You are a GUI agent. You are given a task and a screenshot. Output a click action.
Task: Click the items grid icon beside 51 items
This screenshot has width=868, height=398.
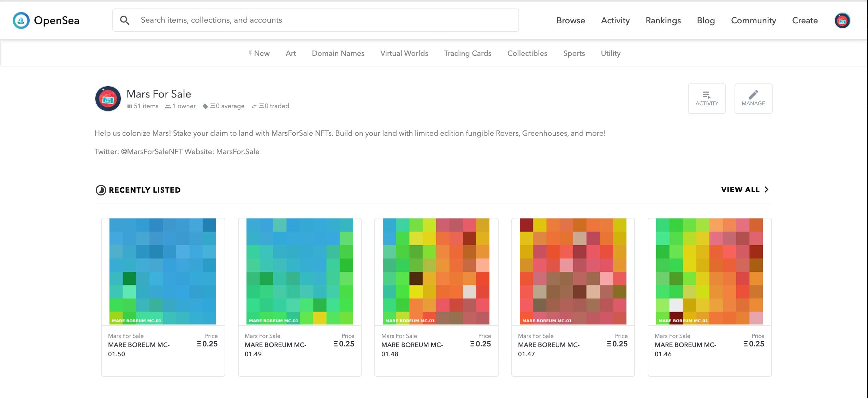(130, 106)
